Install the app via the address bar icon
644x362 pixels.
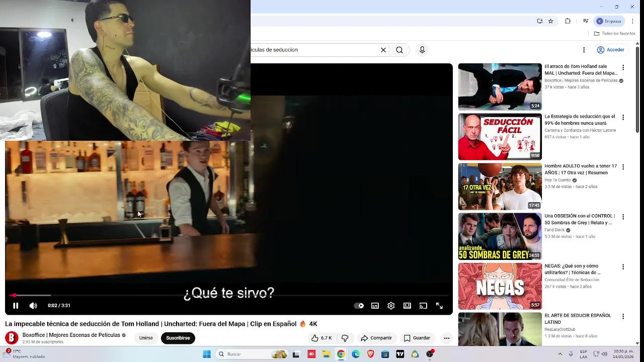click(x=540, y=21)
